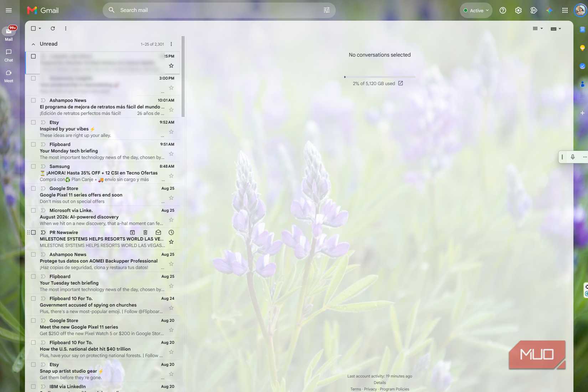The image size is (588, 392).
Task: Open the main menu hamburger icon
Action: click(x=9, y=10)
